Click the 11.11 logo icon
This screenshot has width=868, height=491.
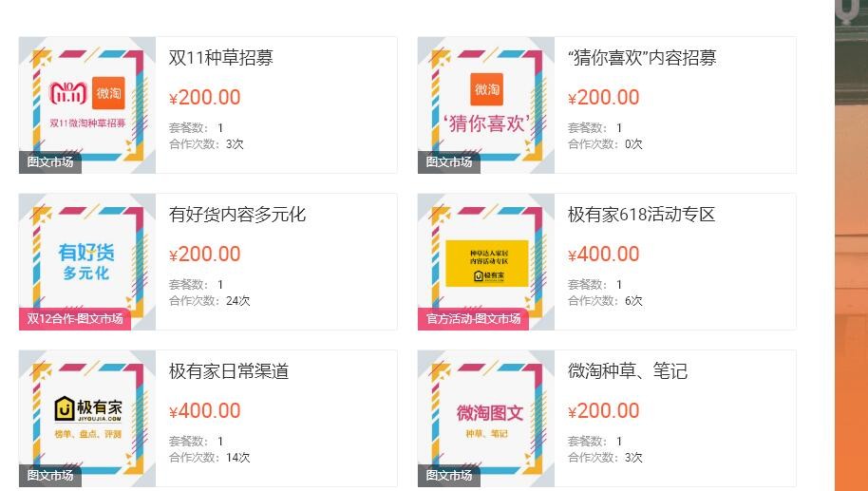coord(68,93)
